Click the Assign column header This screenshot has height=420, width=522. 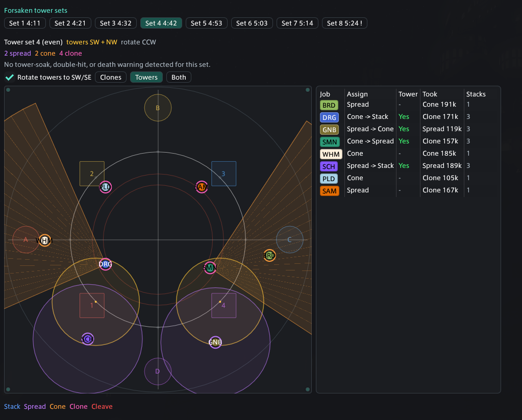357,94
